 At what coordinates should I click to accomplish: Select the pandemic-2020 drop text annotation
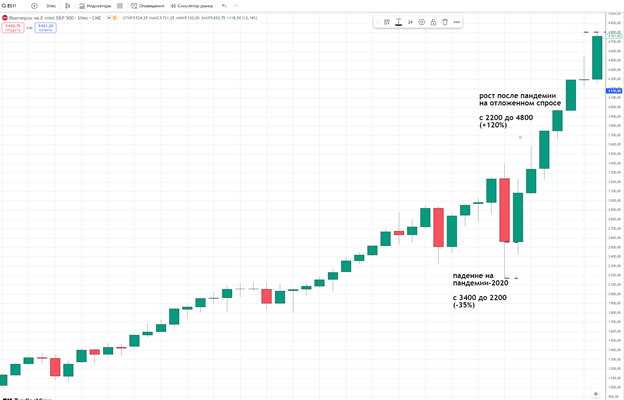480,290
